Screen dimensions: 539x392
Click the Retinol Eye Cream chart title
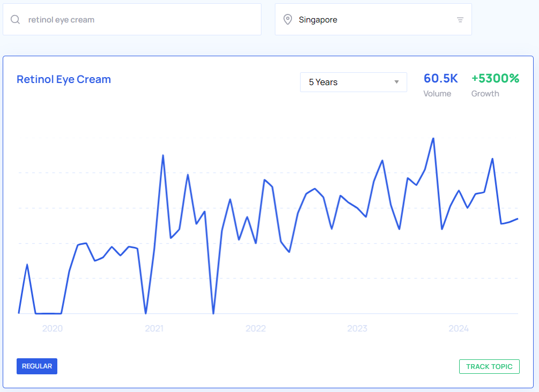pos(64,79)
